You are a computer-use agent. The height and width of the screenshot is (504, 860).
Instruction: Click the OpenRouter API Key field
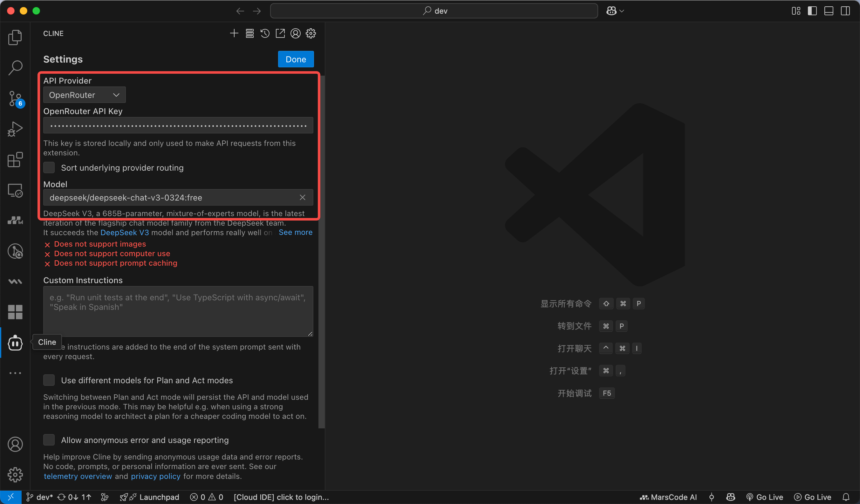tap(178, 126)
